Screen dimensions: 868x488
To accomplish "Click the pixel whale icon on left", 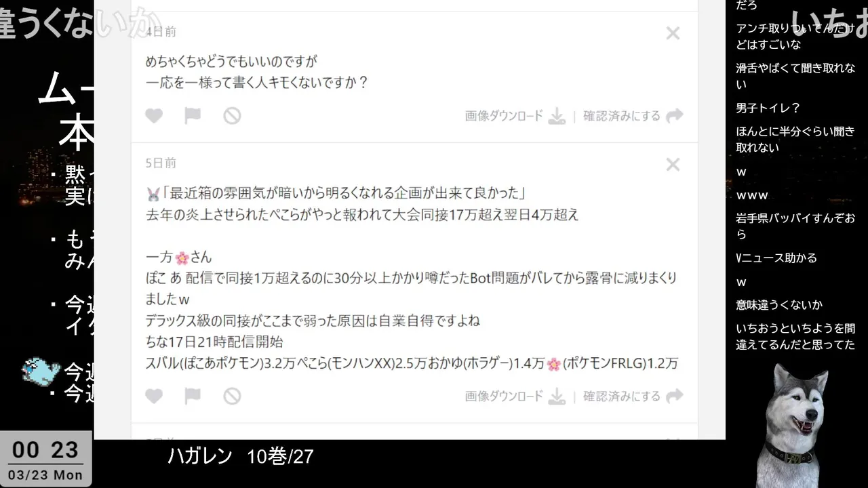I will pos(41,371).
